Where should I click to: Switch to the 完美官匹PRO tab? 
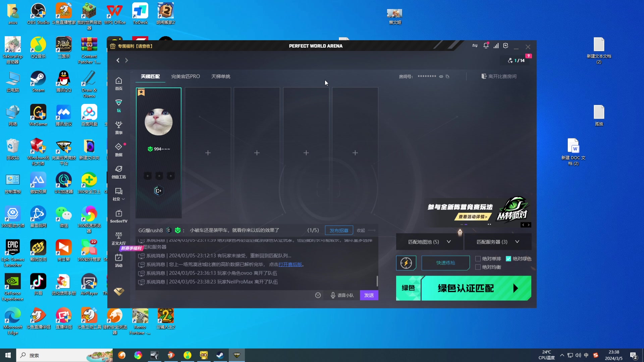185,76
